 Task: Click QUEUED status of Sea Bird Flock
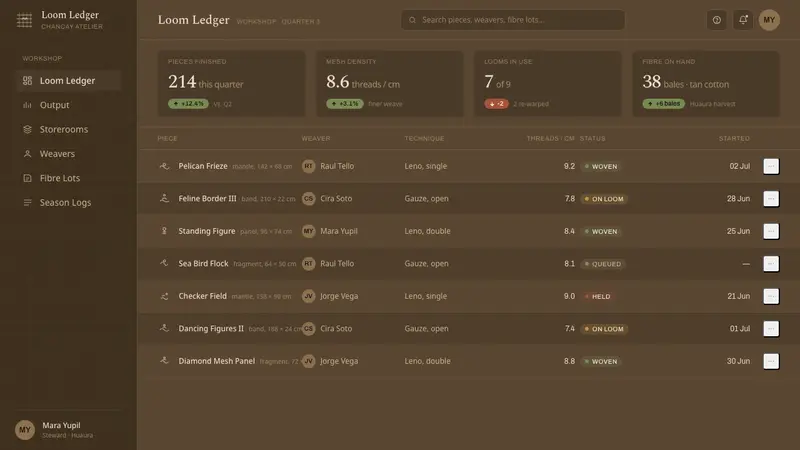click(x=603, y=264)
